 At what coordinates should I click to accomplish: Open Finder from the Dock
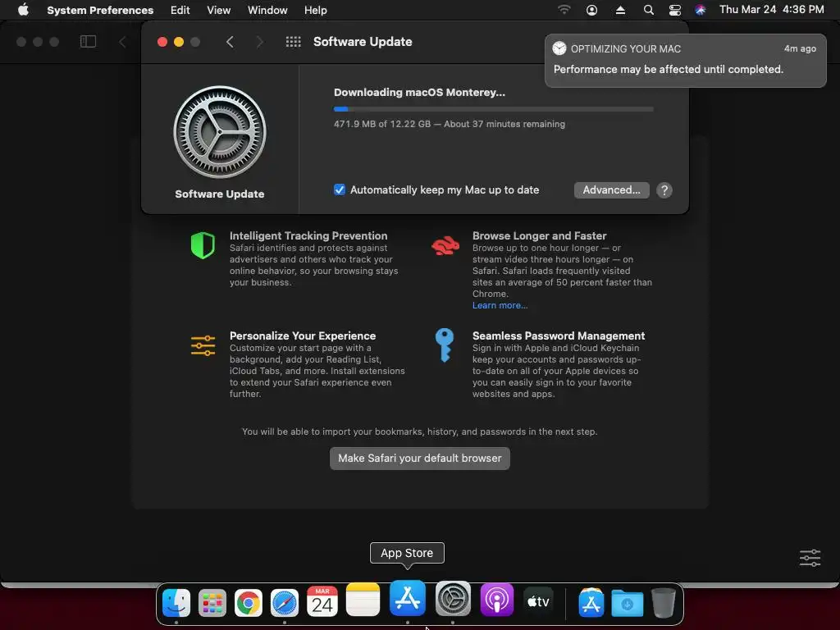click(176, 603)
